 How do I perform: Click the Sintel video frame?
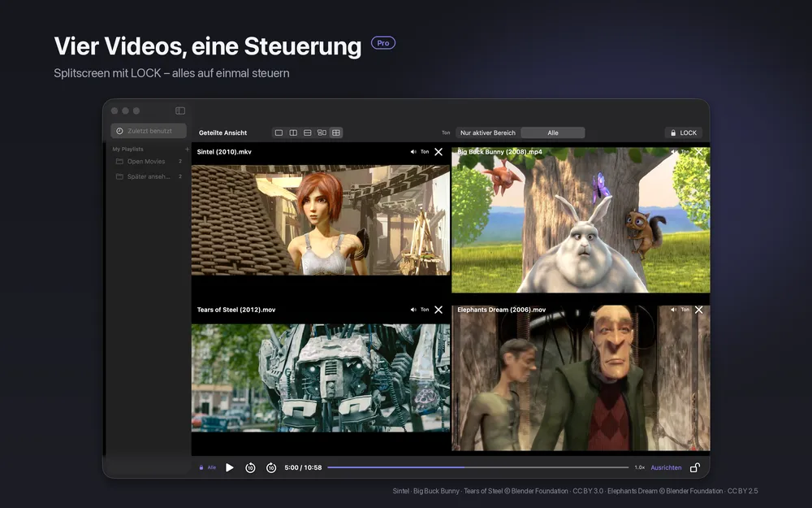(x=321, y=219)
